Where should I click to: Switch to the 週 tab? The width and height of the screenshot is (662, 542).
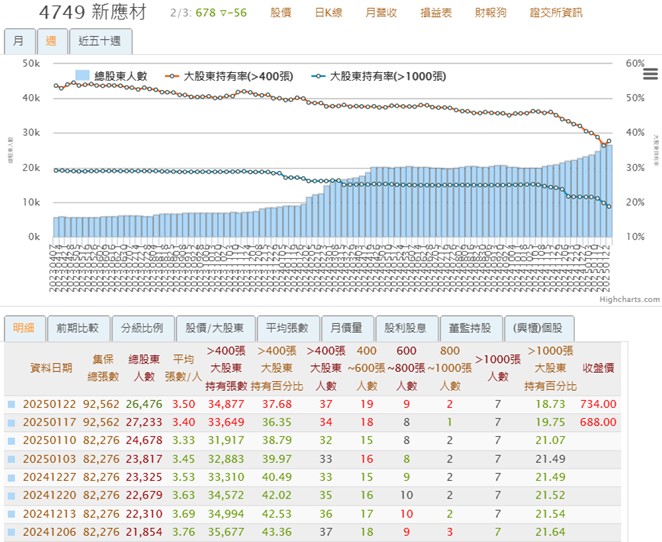coord(52,41)
